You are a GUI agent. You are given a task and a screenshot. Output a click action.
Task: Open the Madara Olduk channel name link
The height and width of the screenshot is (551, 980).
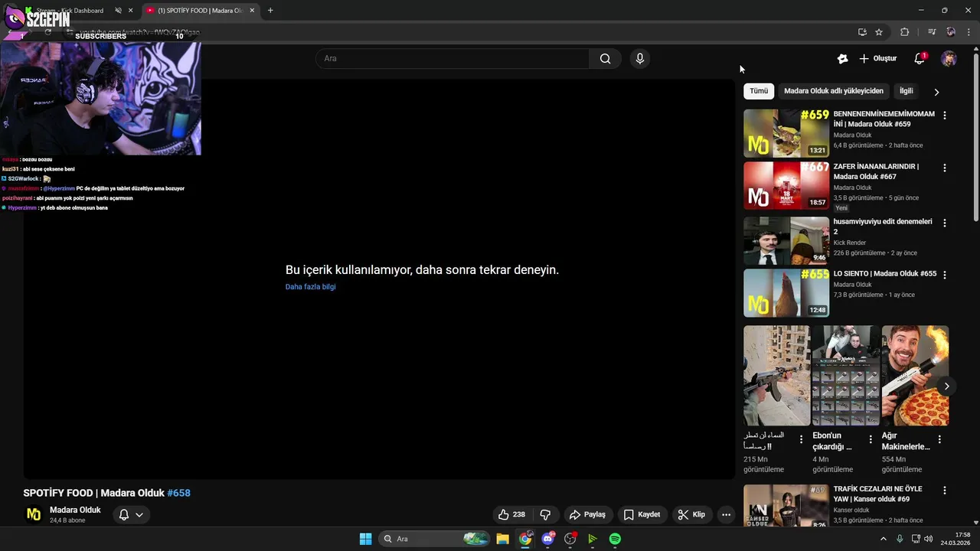point(75,510)
